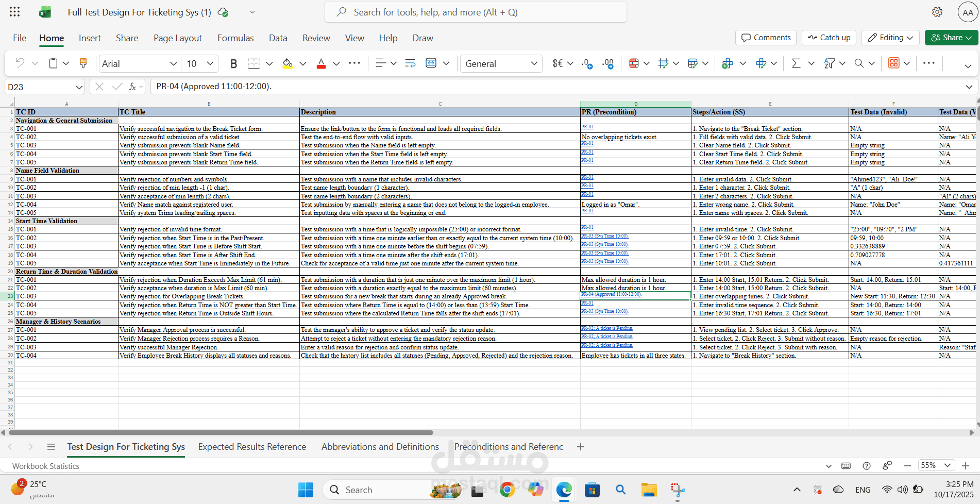This screenshot has height=504, width=980.
Task: Click the text alignment icon
Action: tap(380, 63)
